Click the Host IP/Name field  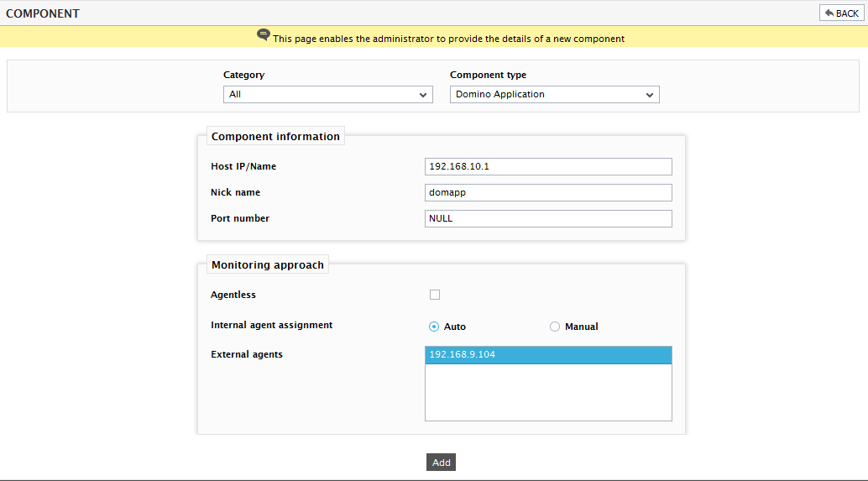[548, 166]
